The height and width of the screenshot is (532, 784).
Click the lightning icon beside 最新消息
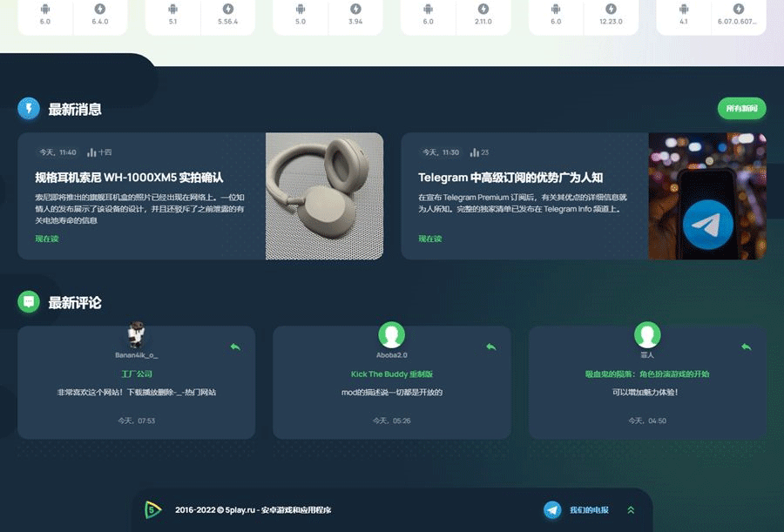[x=29, y=109]
